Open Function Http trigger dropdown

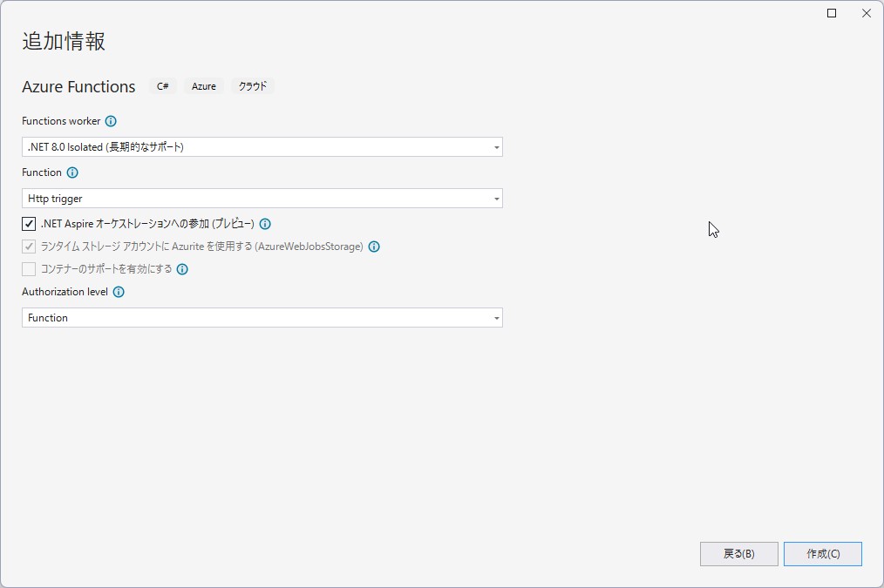click(x=262, y=199)
